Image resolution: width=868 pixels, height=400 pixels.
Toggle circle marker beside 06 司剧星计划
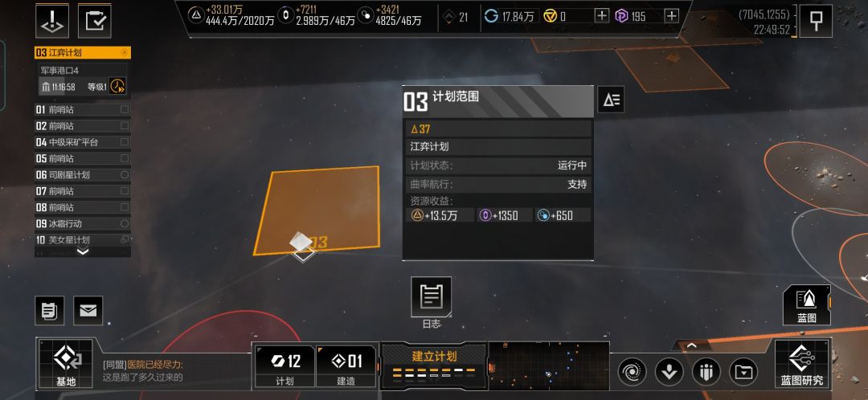click(125, 175)
